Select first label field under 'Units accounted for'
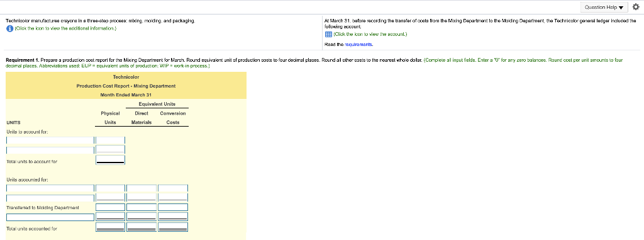The image size is (644, 240). [50, 188]
